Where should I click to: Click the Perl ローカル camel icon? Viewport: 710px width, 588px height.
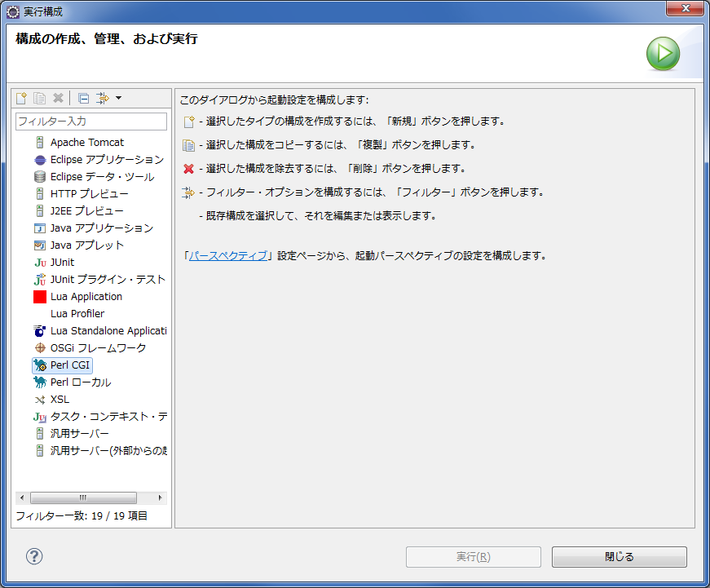40,382
